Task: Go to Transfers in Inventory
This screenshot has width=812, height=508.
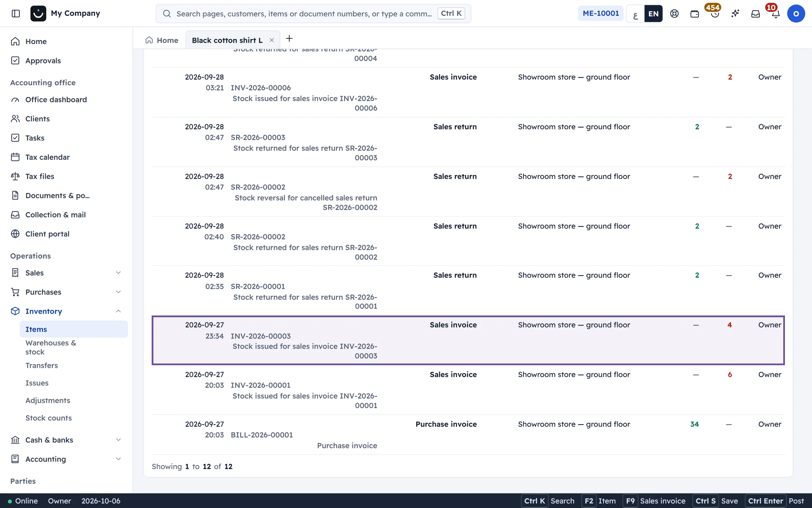Action: 74,365
